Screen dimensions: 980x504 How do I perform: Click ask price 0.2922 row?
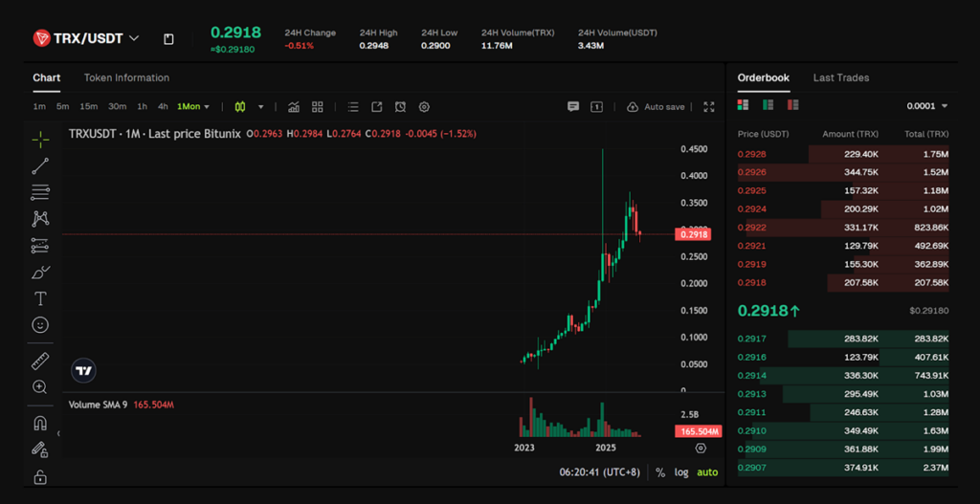(x=843, y=228)
